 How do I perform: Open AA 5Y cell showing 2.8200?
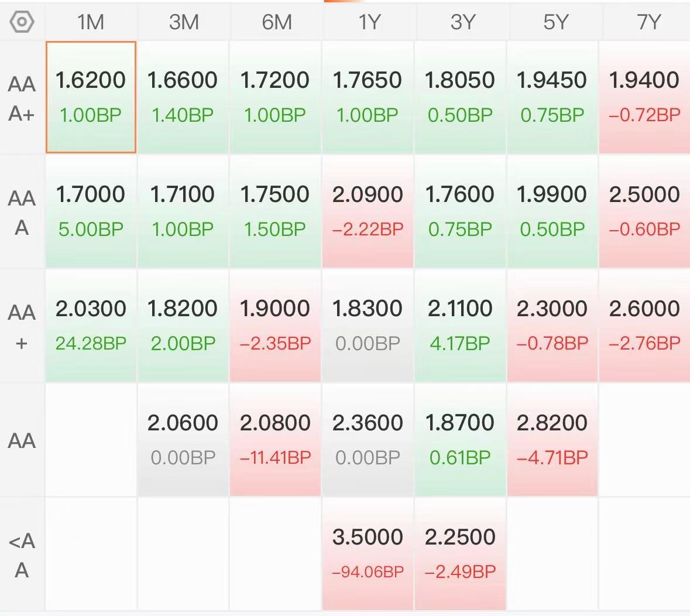click(x=552, y=440)
